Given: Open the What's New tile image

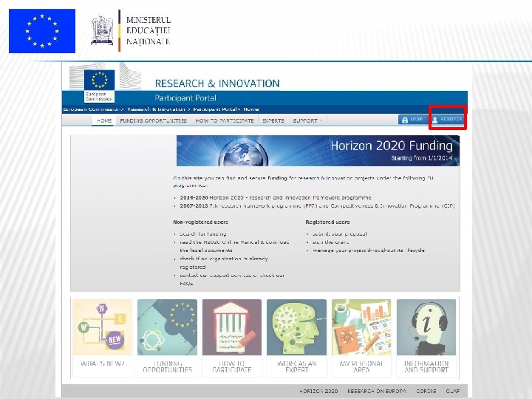Looking at the screenshot, I should pyautogui.click(x=102, y=327).
